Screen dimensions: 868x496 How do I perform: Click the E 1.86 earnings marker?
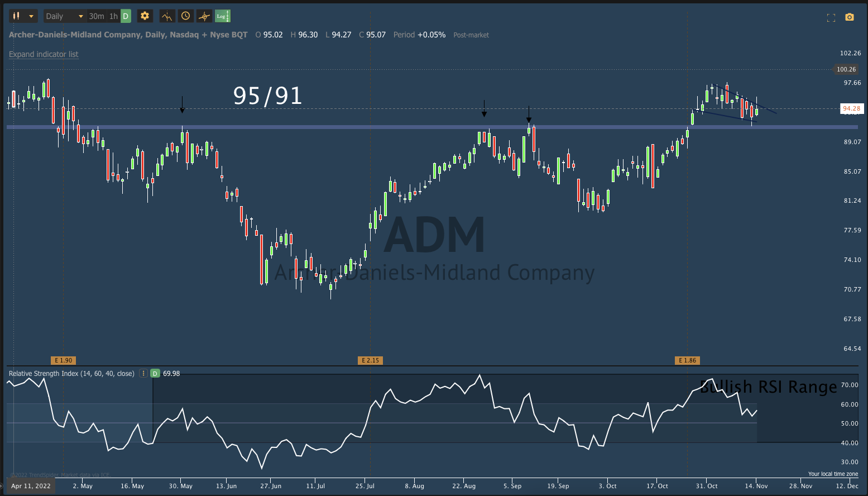pos(687,360)
